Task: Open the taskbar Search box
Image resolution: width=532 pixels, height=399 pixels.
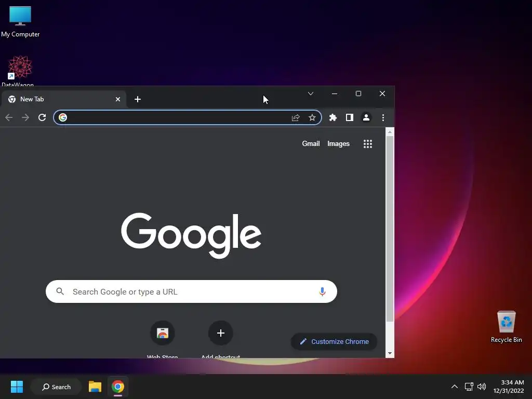Action: tap(56, 387)
